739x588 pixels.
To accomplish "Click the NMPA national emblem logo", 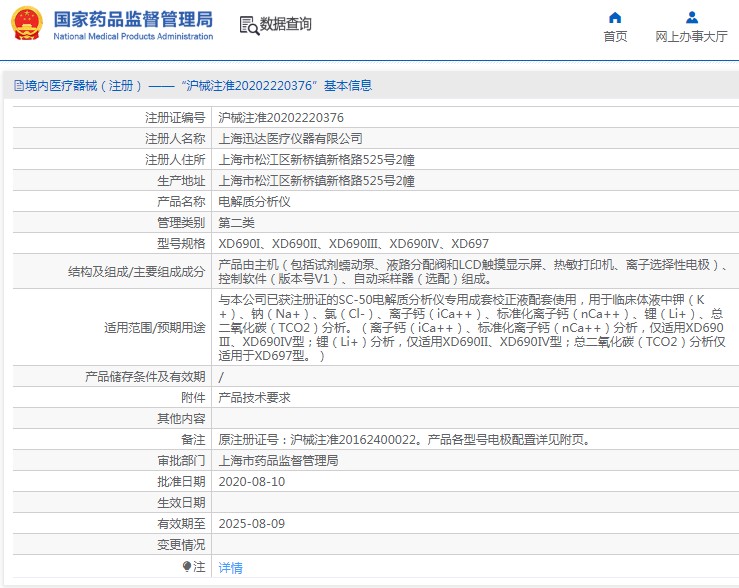I will tap(27, 23).
